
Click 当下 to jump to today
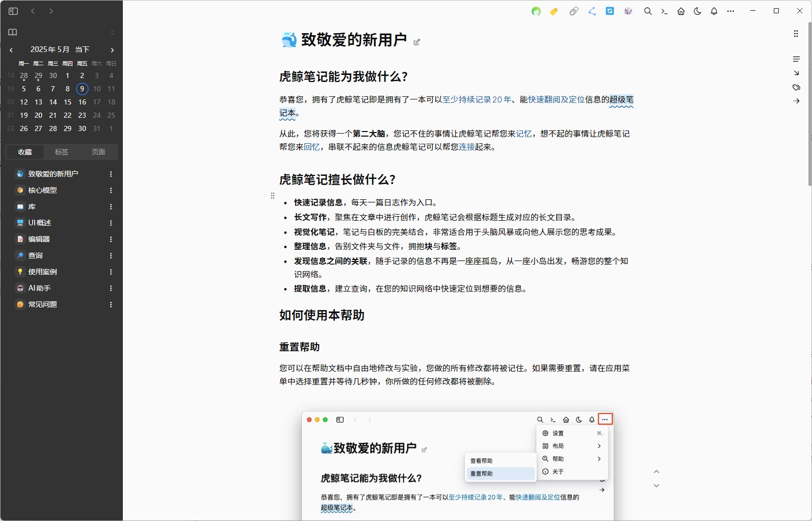[x=82, y=49]
